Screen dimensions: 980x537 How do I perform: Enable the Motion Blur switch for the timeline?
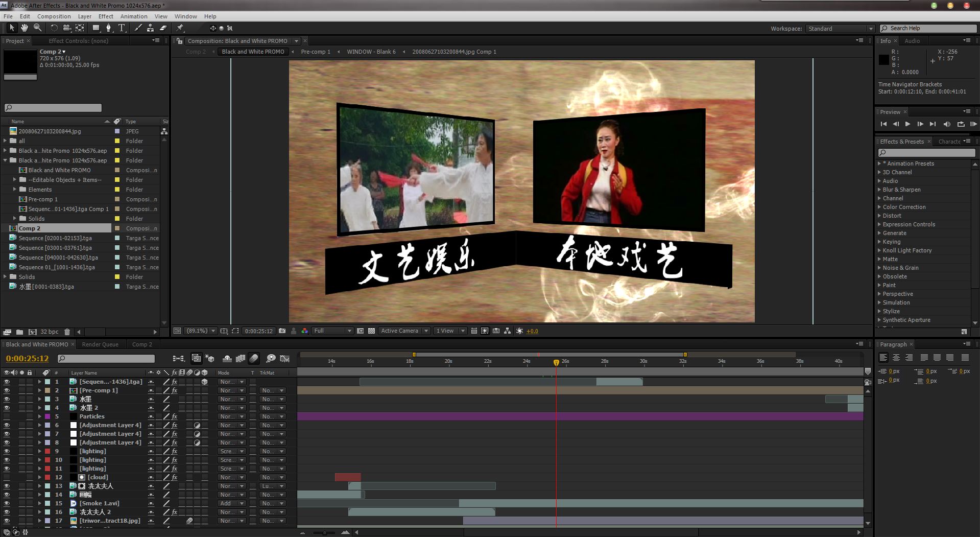point(254,359)
